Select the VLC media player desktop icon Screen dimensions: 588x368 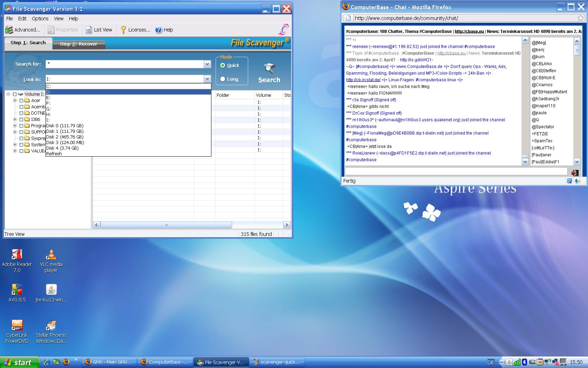[51, 260]
